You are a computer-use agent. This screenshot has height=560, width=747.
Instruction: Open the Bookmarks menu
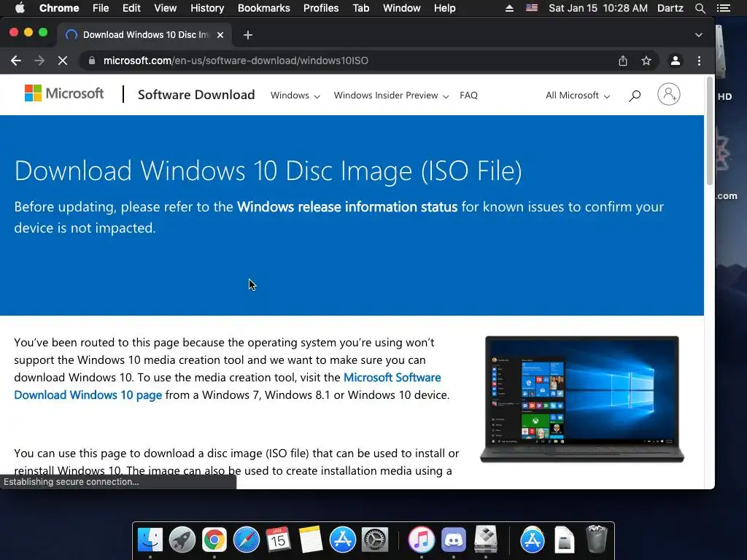point(264,8)
